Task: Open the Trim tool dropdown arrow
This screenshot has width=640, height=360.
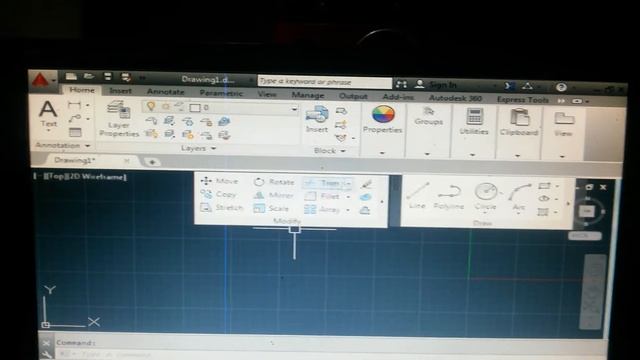Action: (349, 184)
